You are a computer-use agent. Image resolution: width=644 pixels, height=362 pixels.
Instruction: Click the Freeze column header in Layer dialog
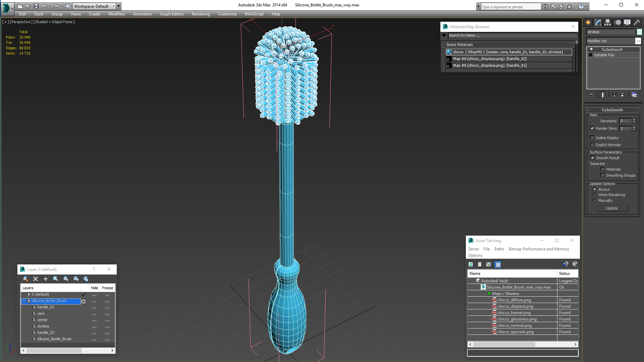point(108,288)
